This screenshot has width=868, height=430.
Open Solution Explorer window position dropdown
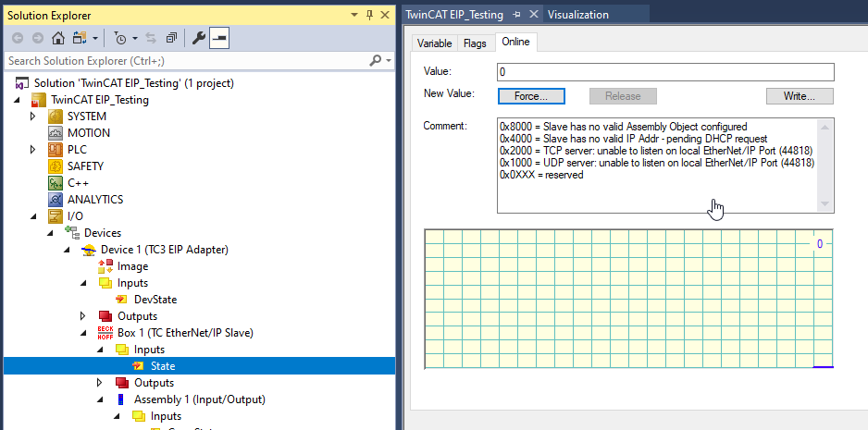point(354,16)
